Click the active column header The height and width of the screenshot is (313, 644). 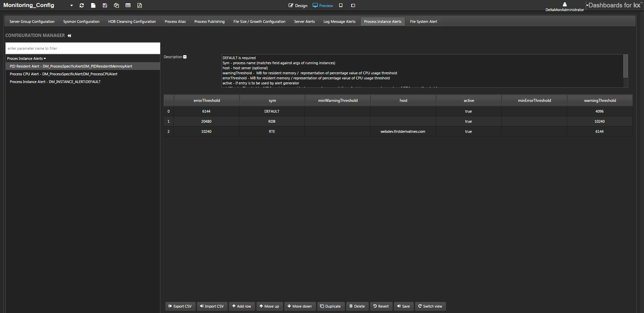(469, 101)
